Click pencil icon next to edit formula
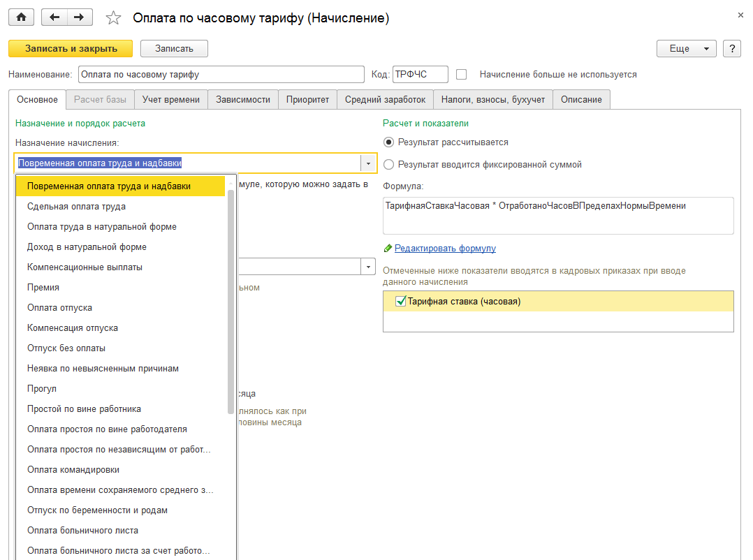 388,249
